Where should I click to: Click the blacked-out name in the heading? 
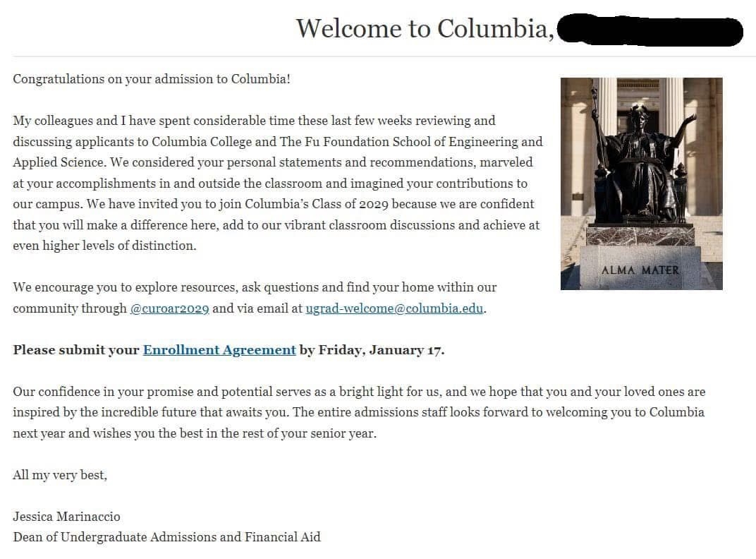click(649, 30)
